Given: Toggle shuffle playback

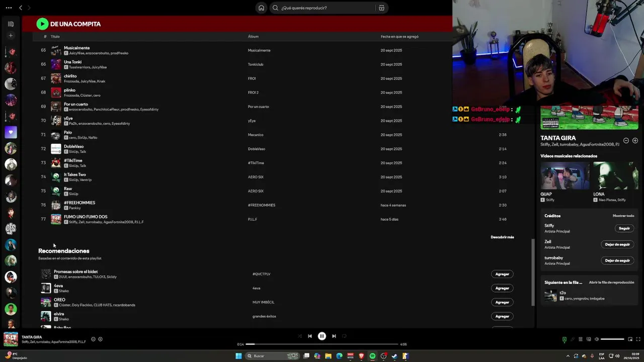Looking at the screenshot, I should pyautogui.click(x=300, y=336).
